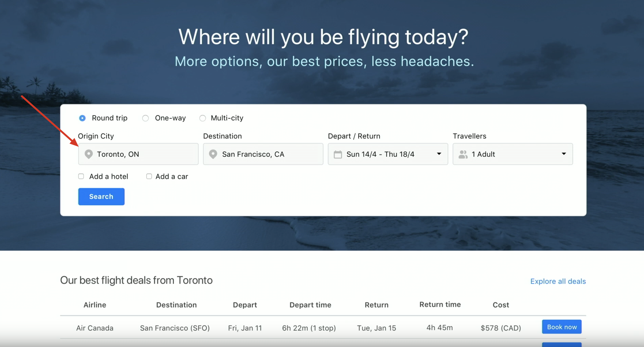Click Book now for Air Canada flight
The height and width of the screenshot is (347, 644).
562,327
